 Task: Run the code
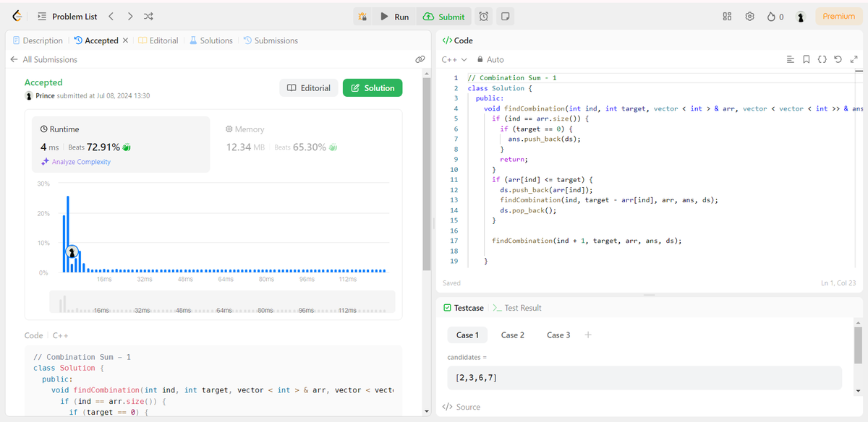(395, 17)
